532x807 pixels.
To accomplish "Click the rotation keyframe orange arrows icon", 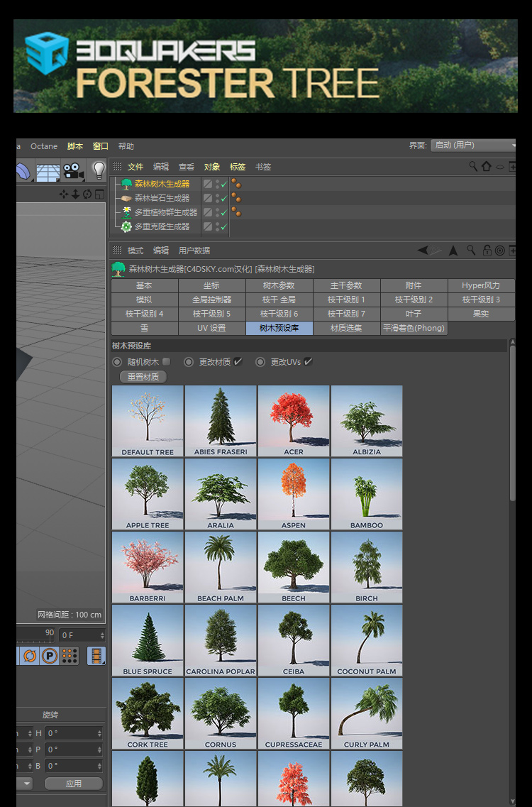I will [x=30, y=656].
